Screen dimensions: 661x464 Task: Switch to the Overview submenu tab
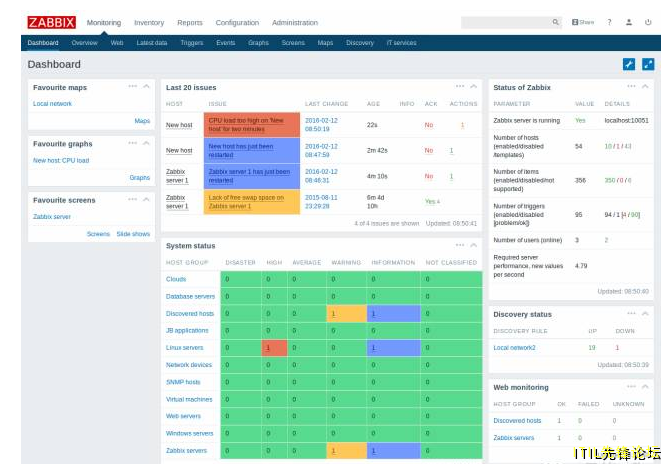[x=84, y=43]
